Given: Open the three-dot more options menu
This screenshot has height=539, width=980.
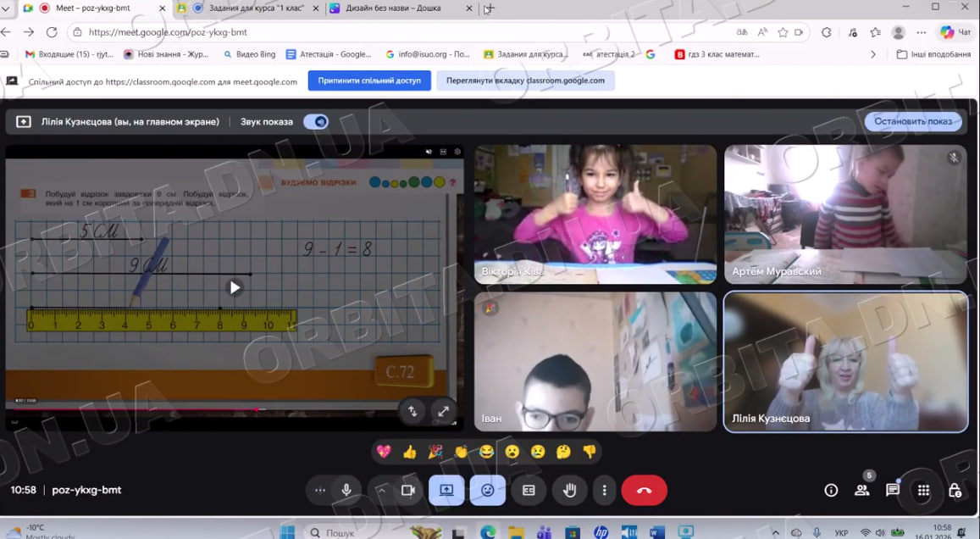Looking at the screenshot, I should (x=604, y=490).
